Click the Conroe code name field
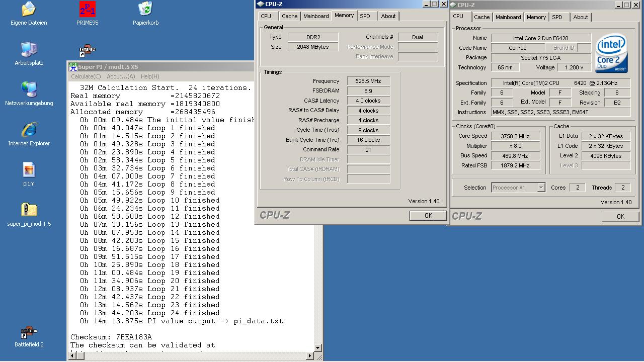Viewport: 644px width, 362px height. point(517,48)
